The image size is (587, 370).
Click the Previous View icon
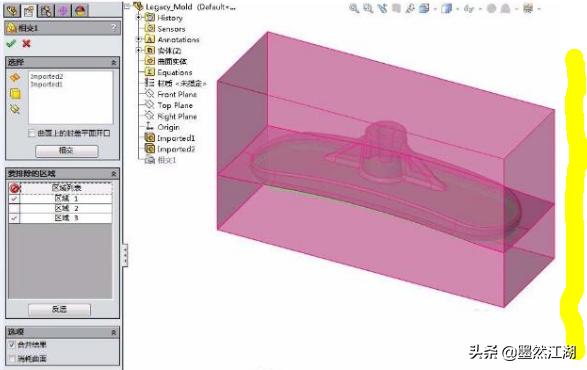[x=382, y=8]
